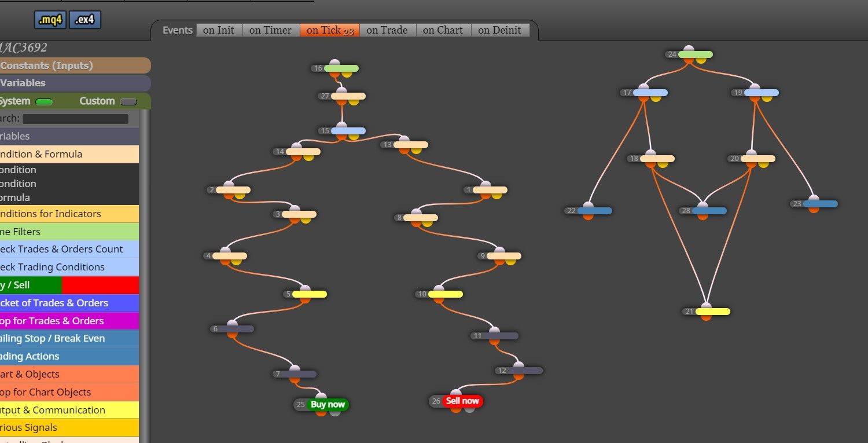Screen dimensions: 868x443
Task: Expand the Condition & Formula category
Action: pyautogui.click(x=69, y=154)
